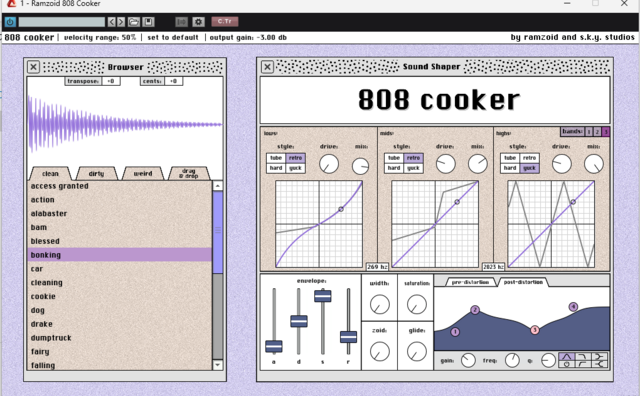Select the low-pass filter shape icon
This screenshot has height=396, width=640.
(x=583, y=356)
